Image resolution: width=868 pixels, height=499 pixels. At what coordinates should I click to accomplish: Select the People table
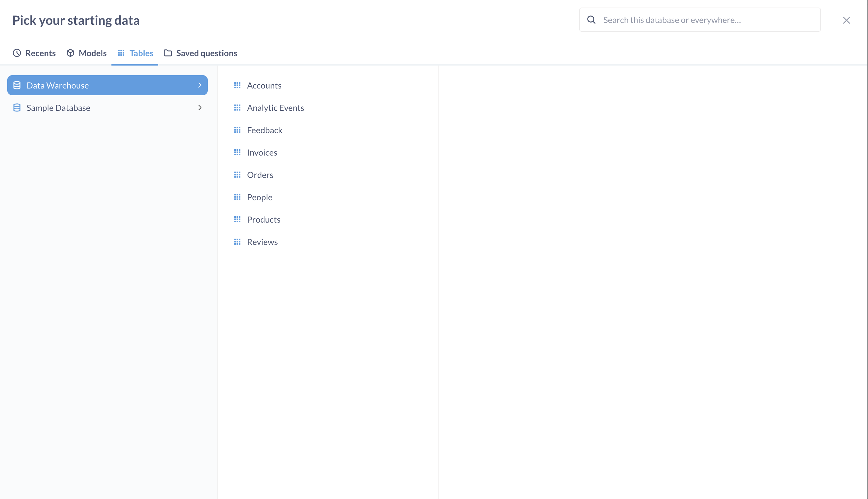259,197
